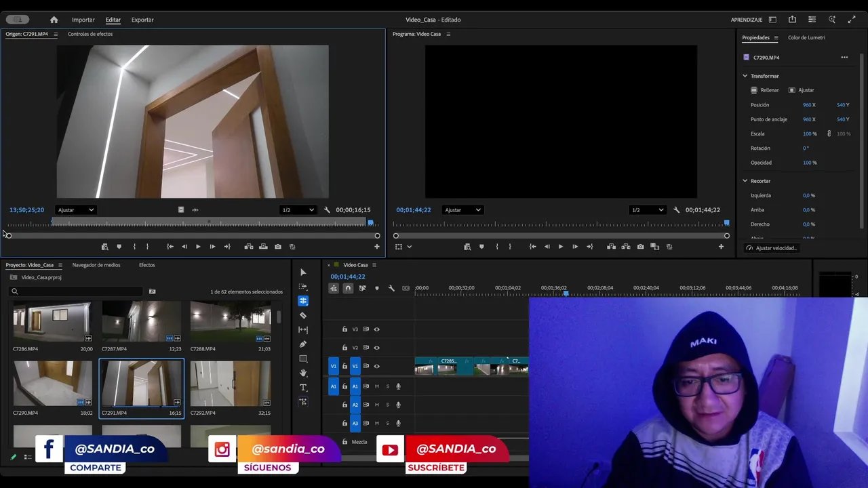The image size is (868, 488).
Task: Open the Source monitor 1/2 resolution dropdown
Action: [x=298, y=210]
